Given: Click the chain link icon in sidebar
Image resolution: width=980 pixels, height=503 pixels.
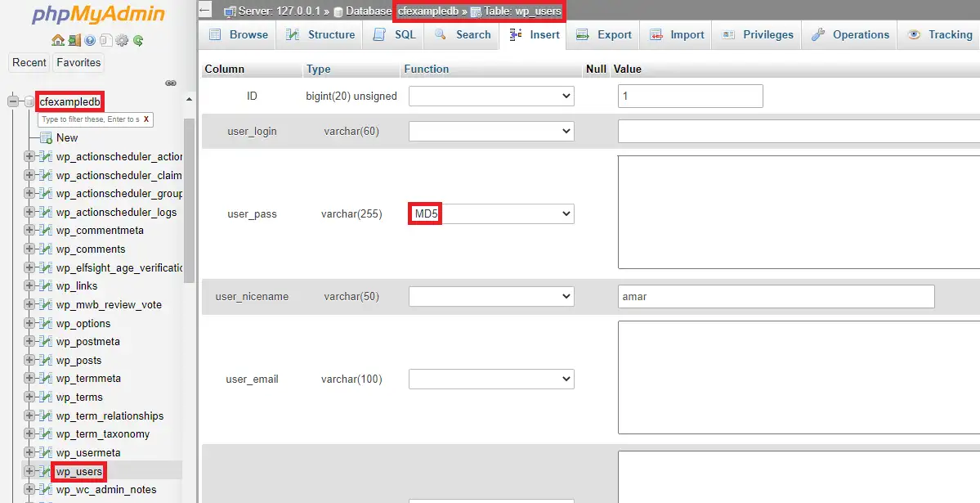Looking at the screenshot, I should point(171,83).
